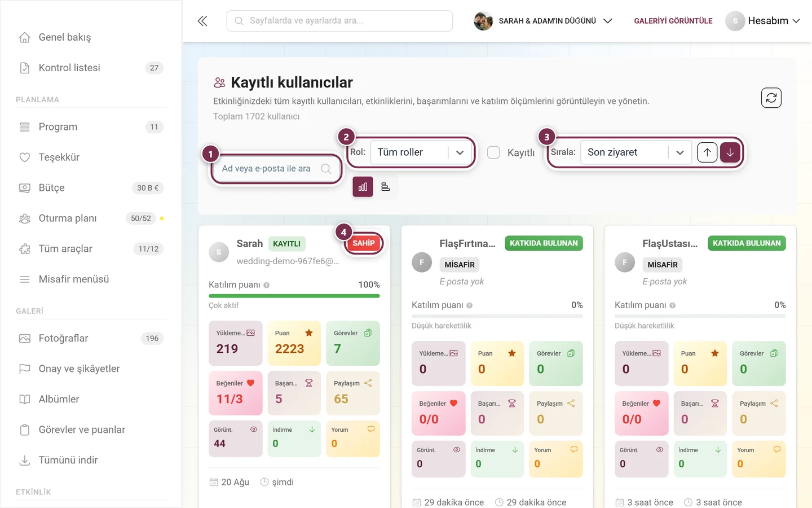Viewport: 812px width, 508px height.
Task: Toggle the Kayıtlı checkbox
Action: tap(493, 152)
